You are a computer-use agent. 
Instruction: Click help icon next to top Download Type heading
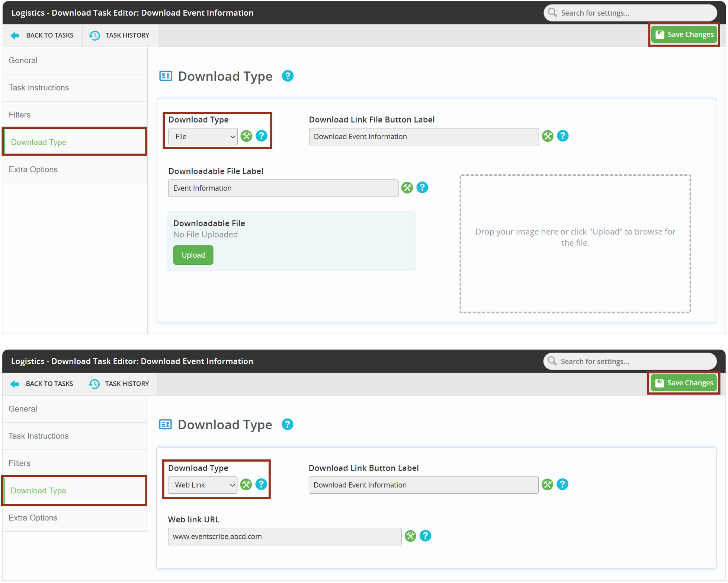click(288, 76)
